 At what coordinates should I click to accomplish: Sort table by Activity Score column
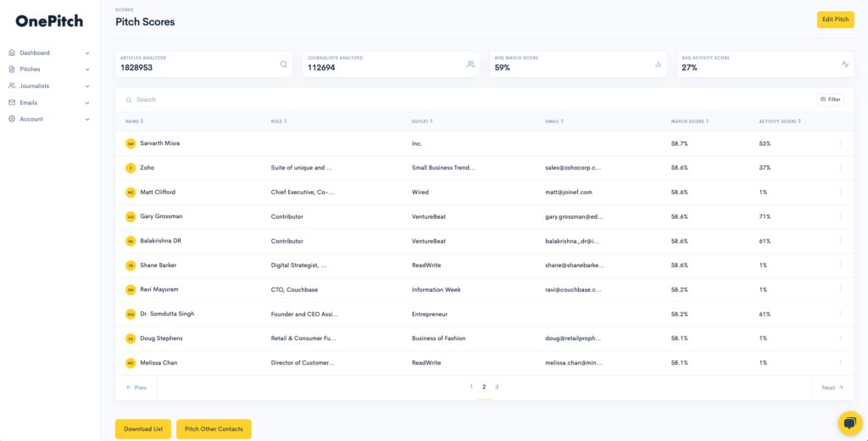pyautogui.click(x=780, y=120)
